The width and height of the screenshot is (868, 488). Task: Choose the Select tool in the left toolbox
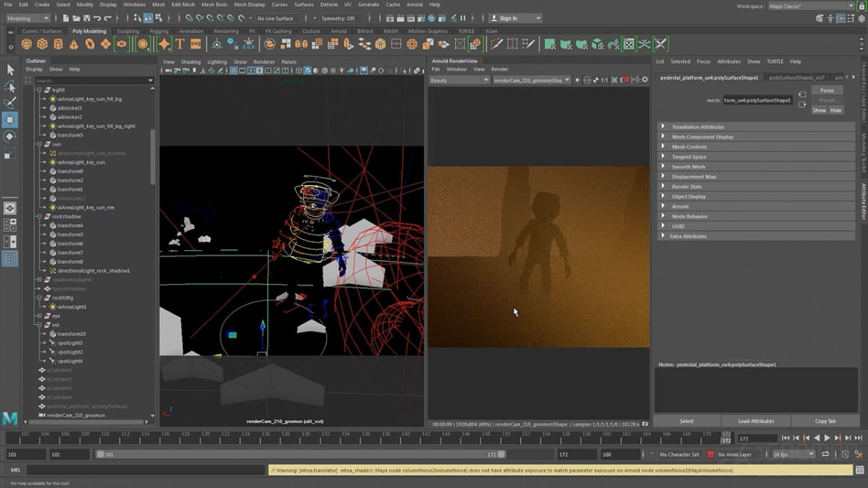(10, 70)
